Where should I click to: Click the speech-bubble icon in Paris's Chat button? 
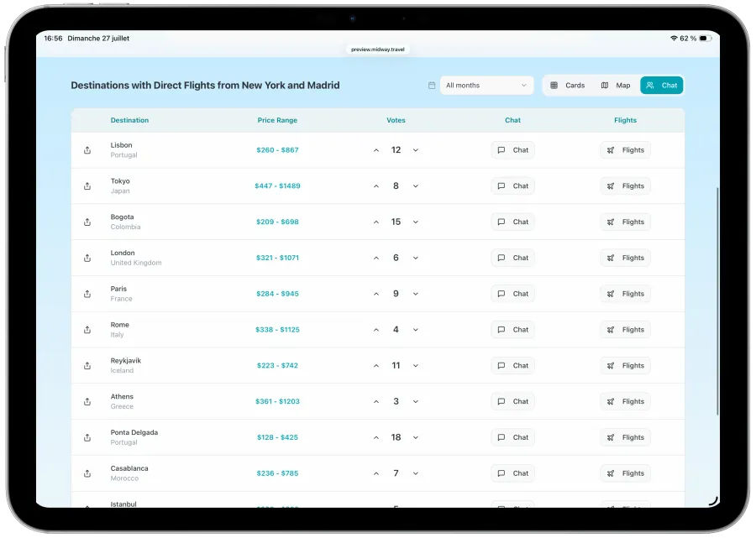pyautogui.click(x=501, y=294)
